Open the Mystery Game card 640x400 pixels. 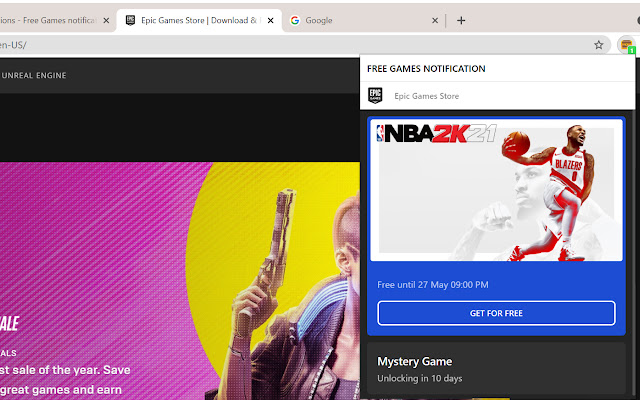(x=496, y=369)
